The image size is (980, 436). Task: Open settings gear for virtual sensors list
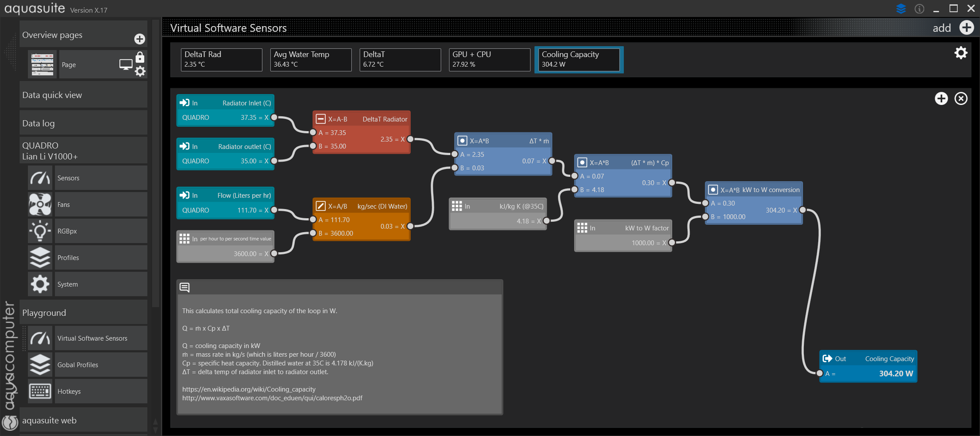click(961, 53)
